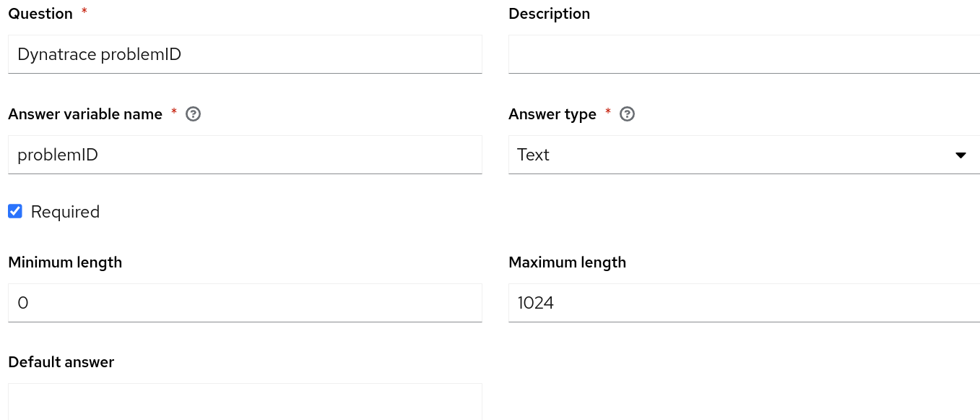Toggle the Required checkbox

15,211
